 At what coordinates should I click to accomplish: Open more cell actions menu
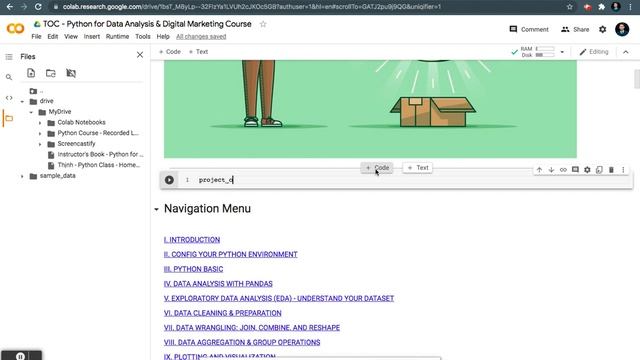tap(623, 170)
